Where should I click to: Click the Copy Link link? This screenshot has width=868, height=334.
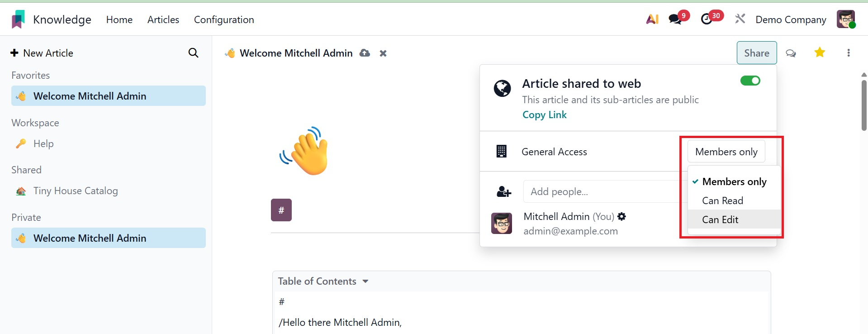click(x=544, y=115)
